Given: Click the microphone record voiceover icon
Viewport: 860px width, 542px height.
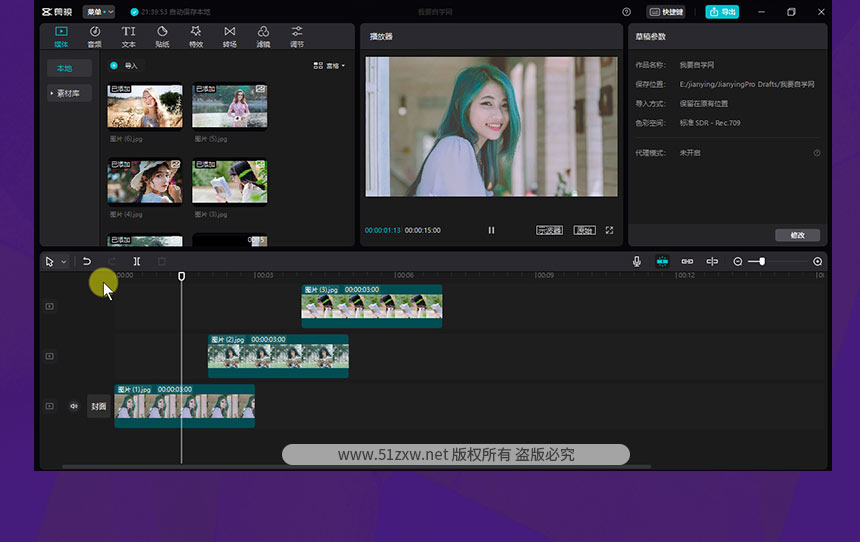Looking at the screenshot, I should (x=636, y=261).
